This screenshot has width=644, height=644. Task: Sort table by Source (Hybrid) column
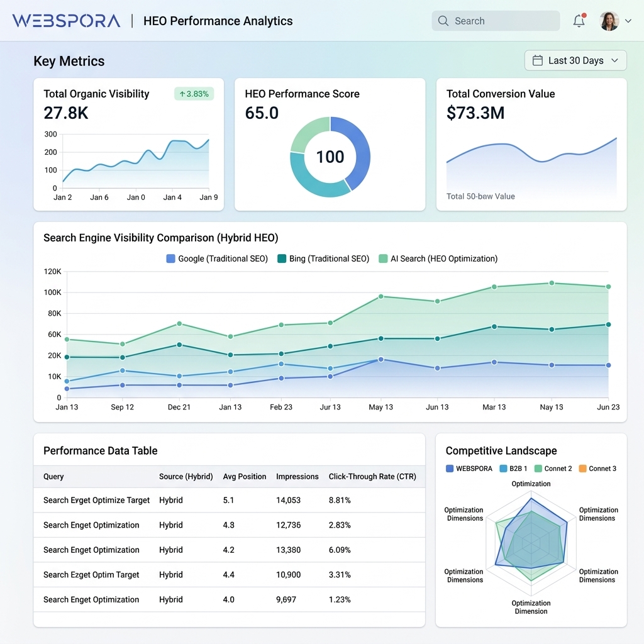(186, 477)
